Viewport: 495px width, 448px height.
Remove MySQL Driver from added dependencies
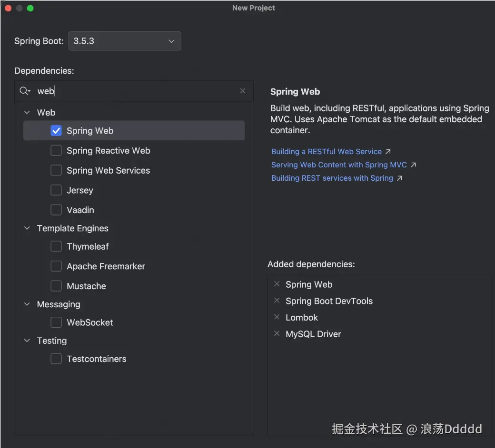(277, 334)
